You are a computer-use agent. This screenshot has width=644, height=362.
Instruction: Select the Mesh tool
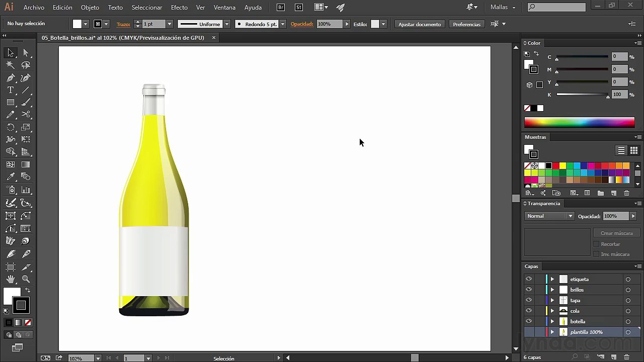pos(11,164)
